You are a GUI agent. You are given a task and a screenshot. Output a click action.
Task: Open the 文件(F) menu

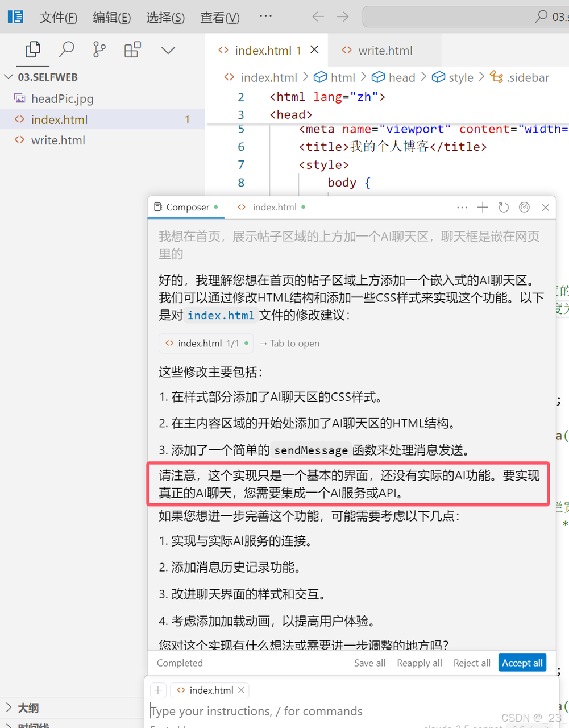58,18
